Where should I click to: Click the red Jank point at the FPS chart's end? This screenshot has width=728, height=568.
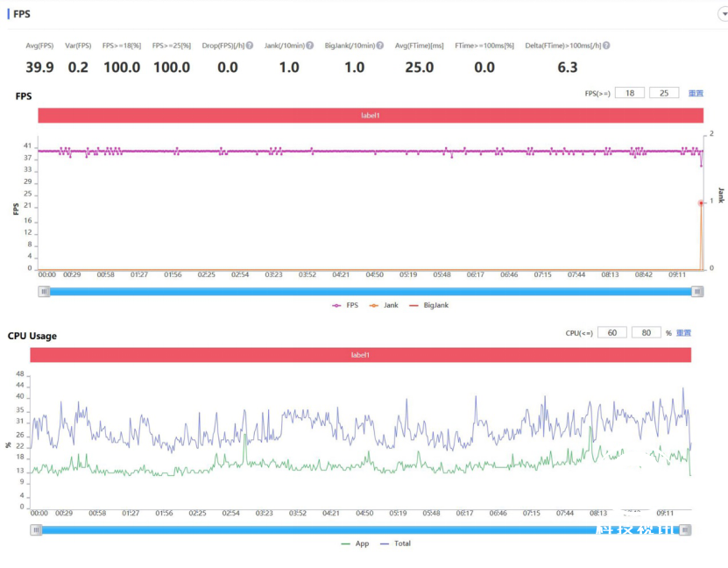(701, 203)
